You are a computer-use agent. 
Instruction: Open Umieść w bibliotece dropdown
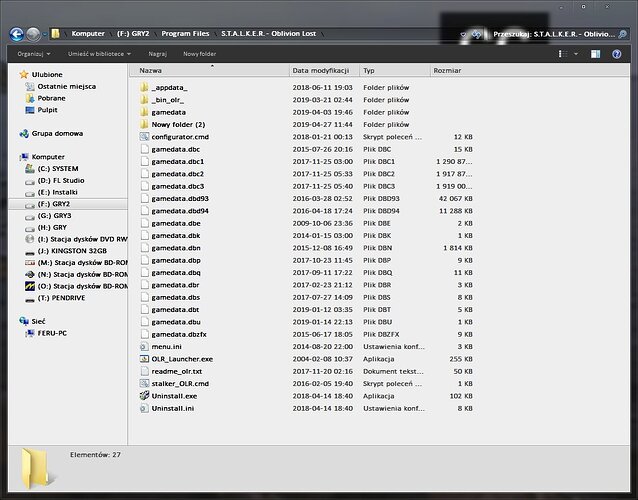click(99, 54)
